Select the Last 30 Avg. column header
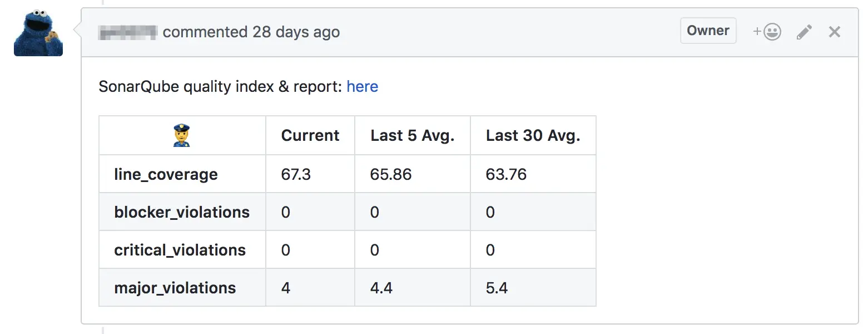This screenshot has width=868, height=334. tap(533, 136)
